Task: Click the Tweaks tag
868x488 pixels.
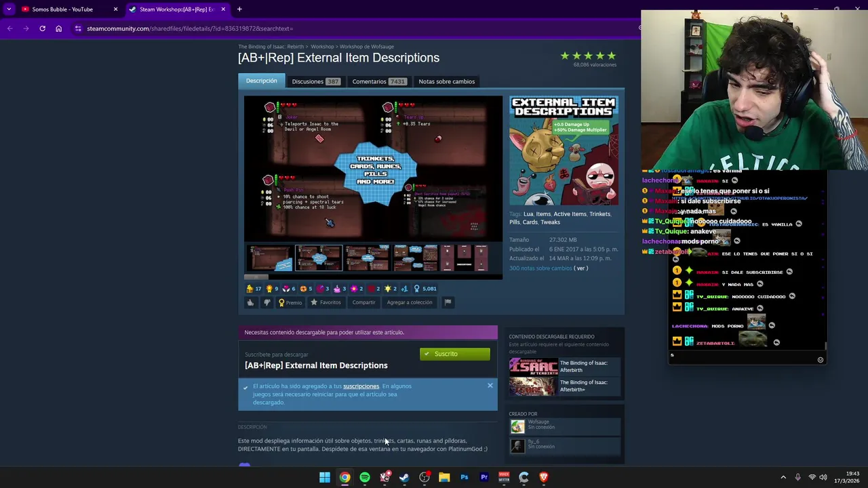Action: (x=550, y=222)
